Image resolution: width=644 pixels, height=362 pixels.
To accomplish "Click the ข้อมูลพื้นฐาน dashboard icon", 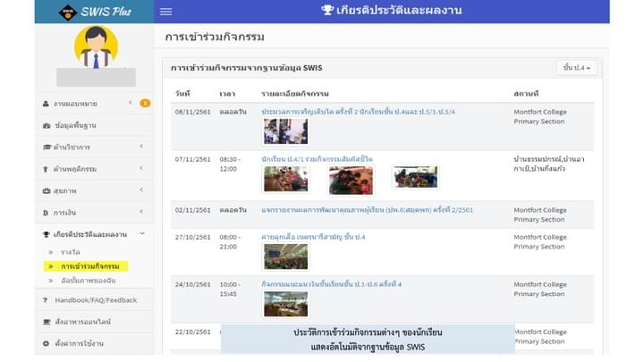I will pyautogui.click(x=47, y=126).
